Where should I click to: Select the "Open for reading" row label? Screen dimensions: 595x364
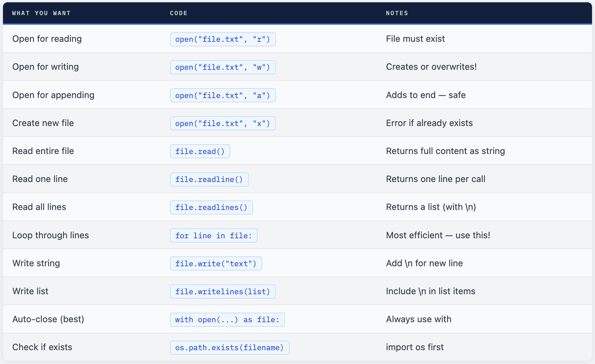point(47,39)
